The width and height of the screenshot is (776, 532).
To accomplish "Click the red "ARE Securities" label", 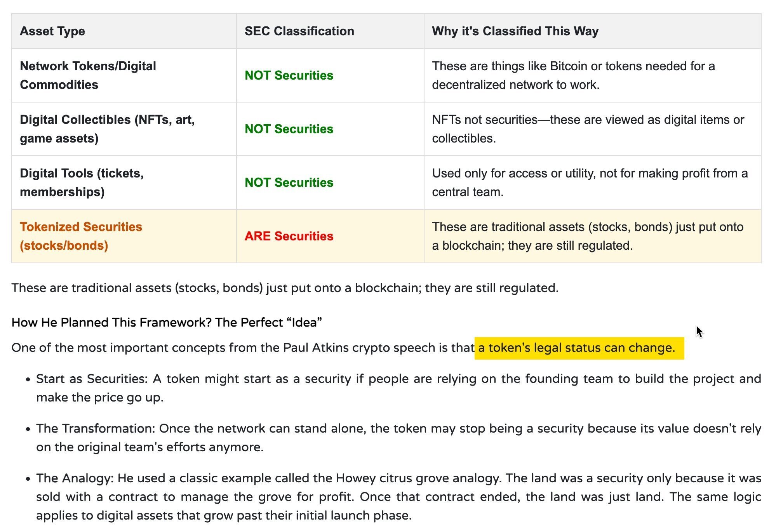I will [289, 236].
